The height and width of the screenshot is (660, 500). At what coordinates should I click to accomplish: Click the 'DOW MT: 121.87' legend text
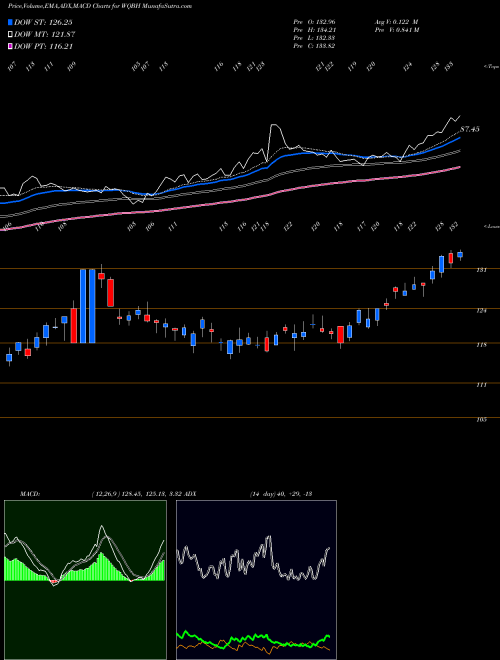pos(45,35)
